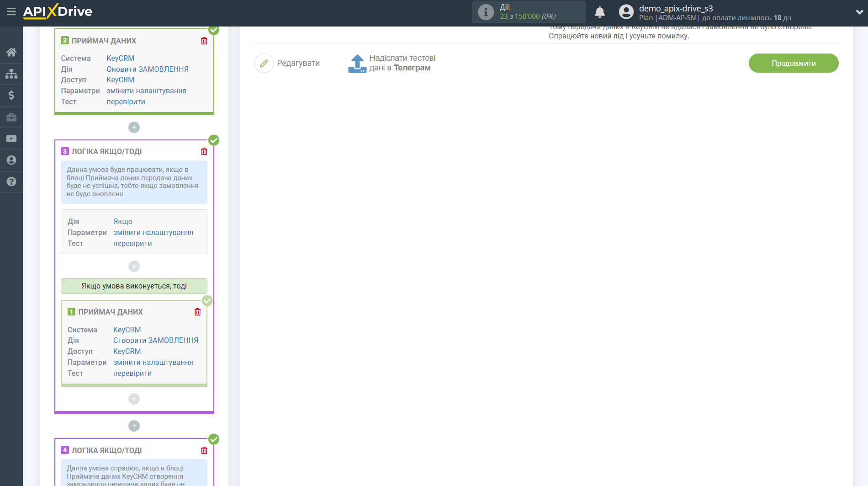Image resolution: width=868 pixels, height=486 pixels.
Task: Click змінити налаштування in nested block
Action: click(153, 362)
